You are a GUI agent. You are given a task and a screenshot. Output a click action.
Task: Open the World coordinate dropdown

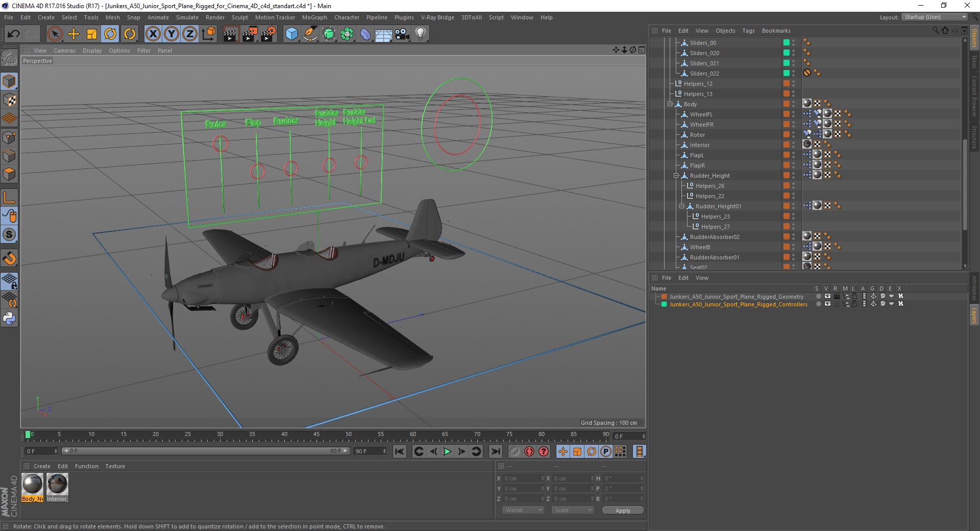(523, 510)
